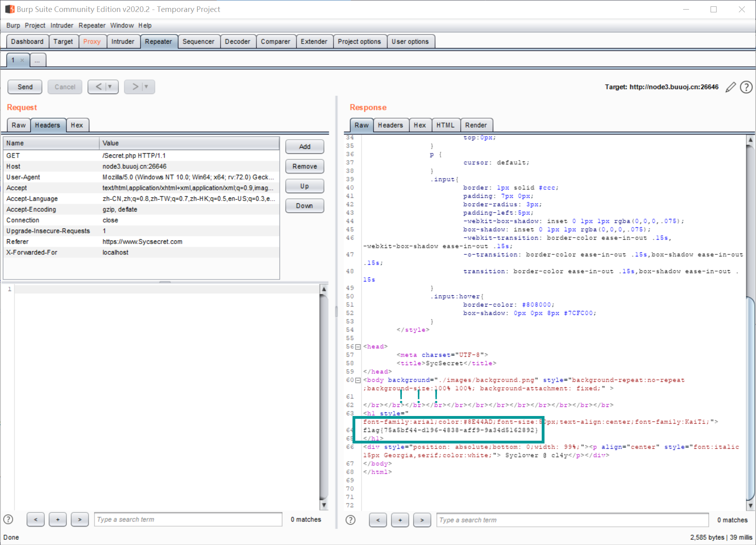This screenshot has width=756, height=545.
Task: Close Repeater tab 1 with the x
Action: tap(22, 61)
